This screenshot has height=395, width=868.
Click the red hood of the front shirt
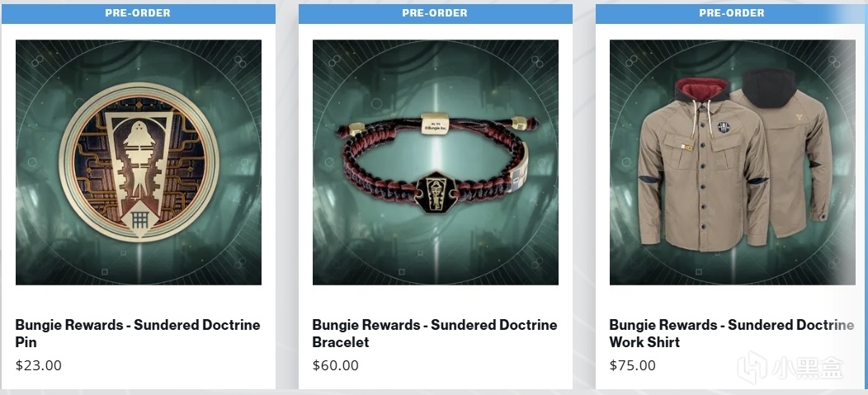click(701, 90)
